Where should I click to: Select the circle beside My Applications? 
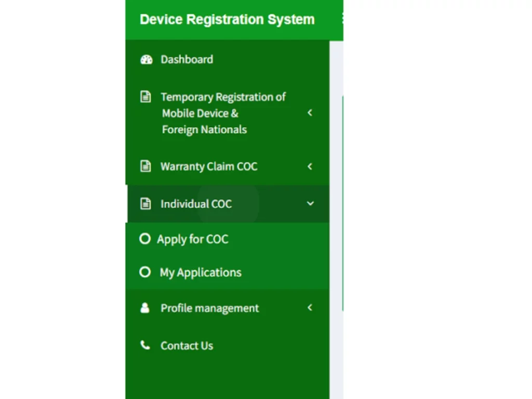(x=145, y=272)
